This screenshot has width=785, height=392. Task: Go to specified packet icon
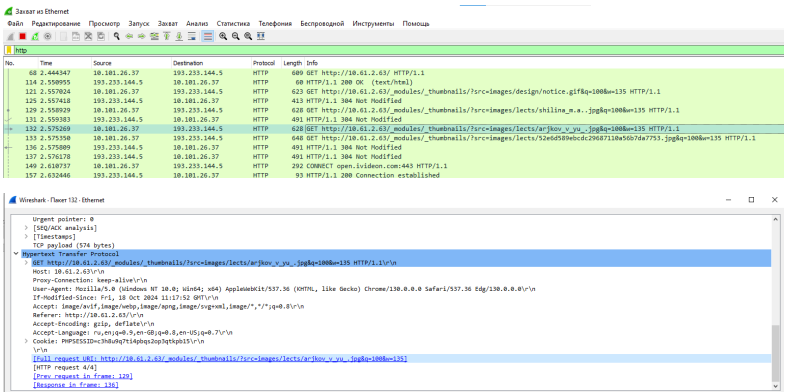coord(154,37)
